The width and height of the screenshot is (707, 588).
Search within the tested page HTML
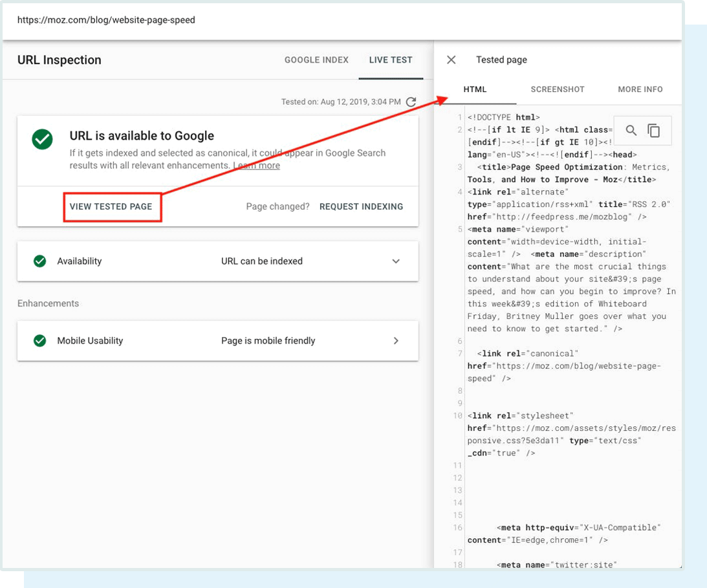[631, 131]
